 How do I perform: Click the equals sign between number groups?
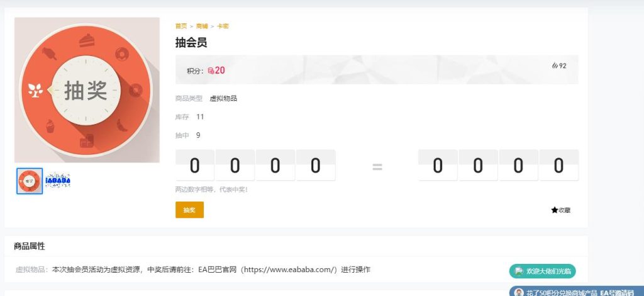point(377,166)
